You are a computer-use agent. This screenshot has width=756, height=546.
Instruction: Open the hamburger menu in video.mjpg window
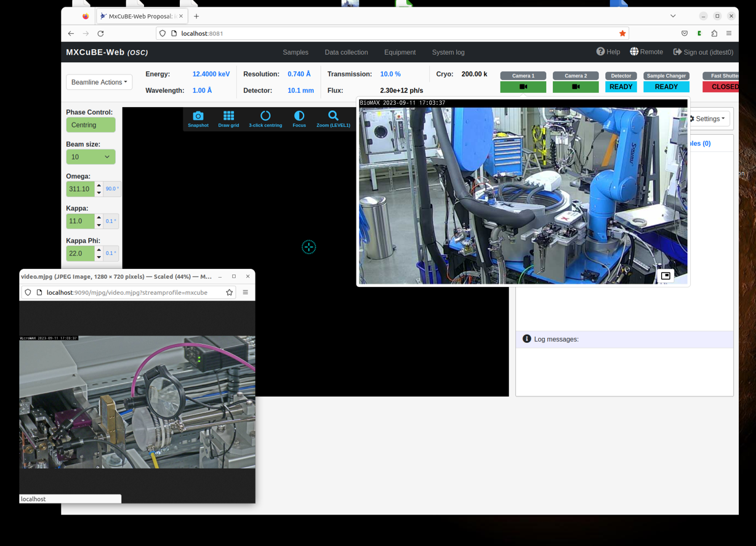click(x=246, y=292)
